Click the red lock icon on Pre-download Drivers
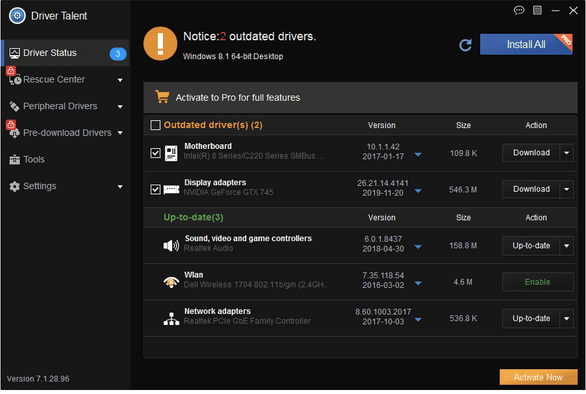 tap(10, 124)
